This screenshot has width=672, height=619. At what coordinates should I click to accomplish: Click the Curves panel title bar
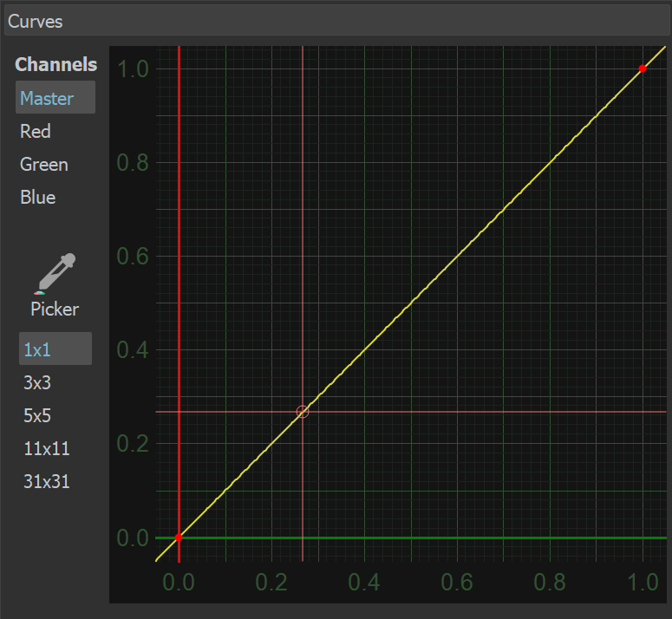(337, 22)
